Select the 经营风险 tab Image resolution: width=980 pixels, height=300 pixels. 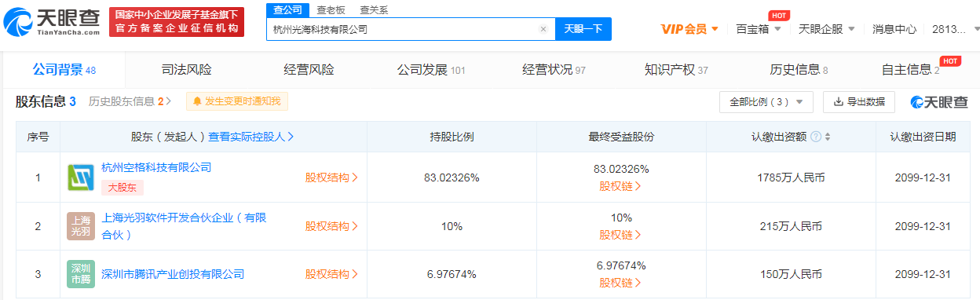(309, 70)
